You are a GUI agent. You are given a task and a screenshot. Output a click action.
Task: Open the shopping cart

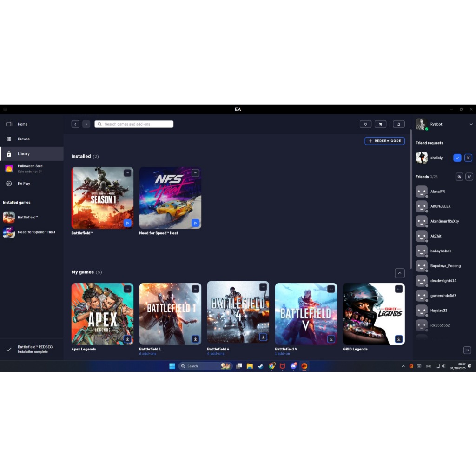point(381,124)
